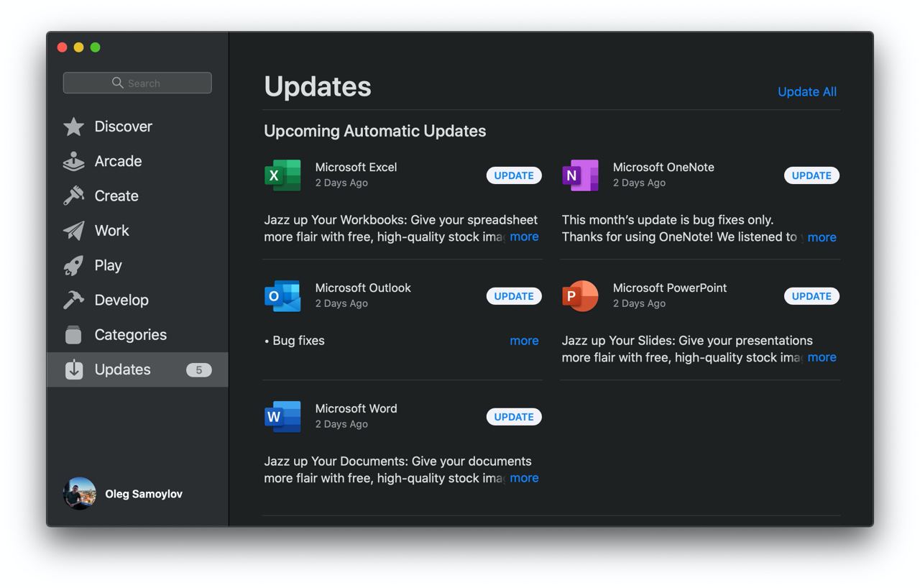Open Oleg Samoylov account name
Screen dimensions: 920x588
pos(144,494)
